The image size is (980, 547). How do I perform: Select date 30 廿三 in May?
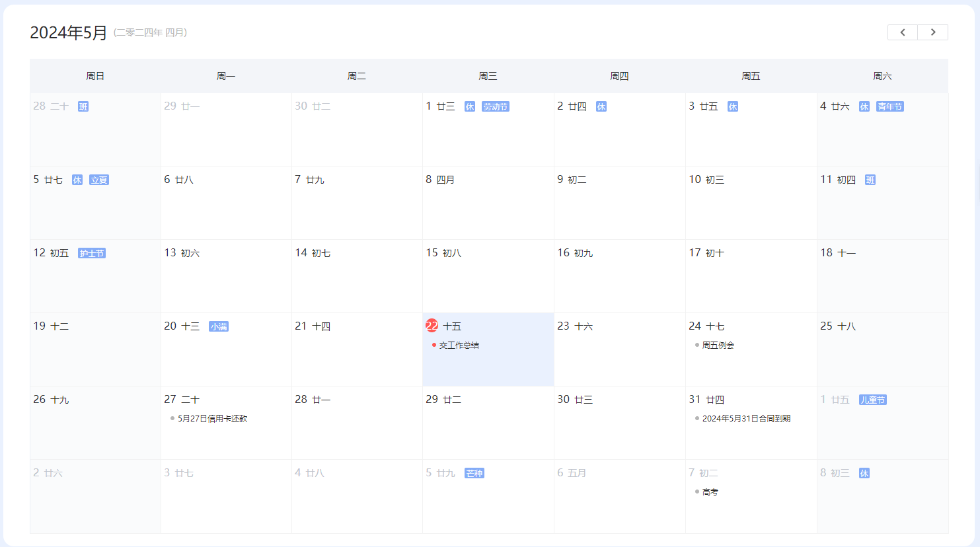[x=620, y=423]
